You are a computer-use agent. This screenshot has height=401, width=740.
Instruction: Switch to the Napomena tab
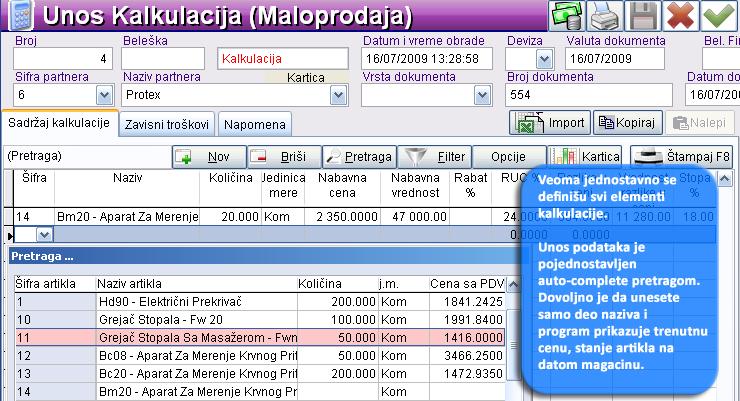tap(254, 125)
